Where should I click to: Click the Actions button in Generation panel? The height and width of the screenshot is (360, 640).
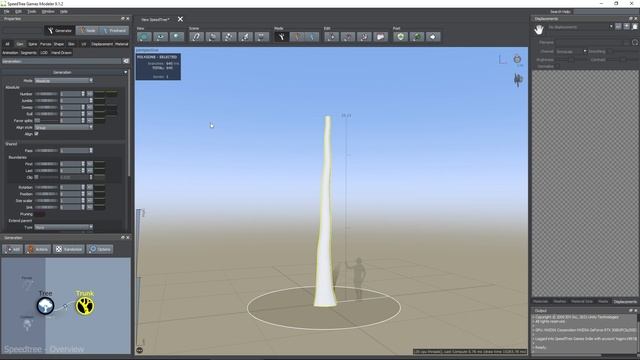coord(38,249)
